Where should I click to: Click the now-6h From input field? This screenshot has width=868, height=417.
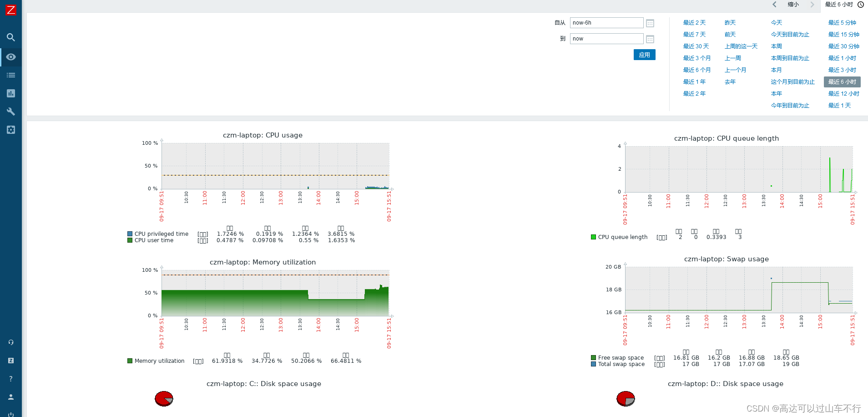coord(606,23)
